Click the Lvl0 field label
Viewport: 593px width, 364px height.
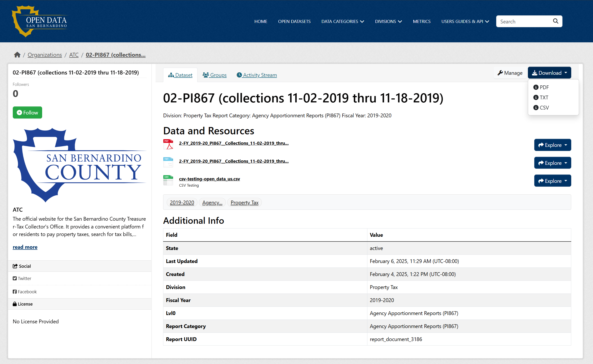(x=171, y=313)
